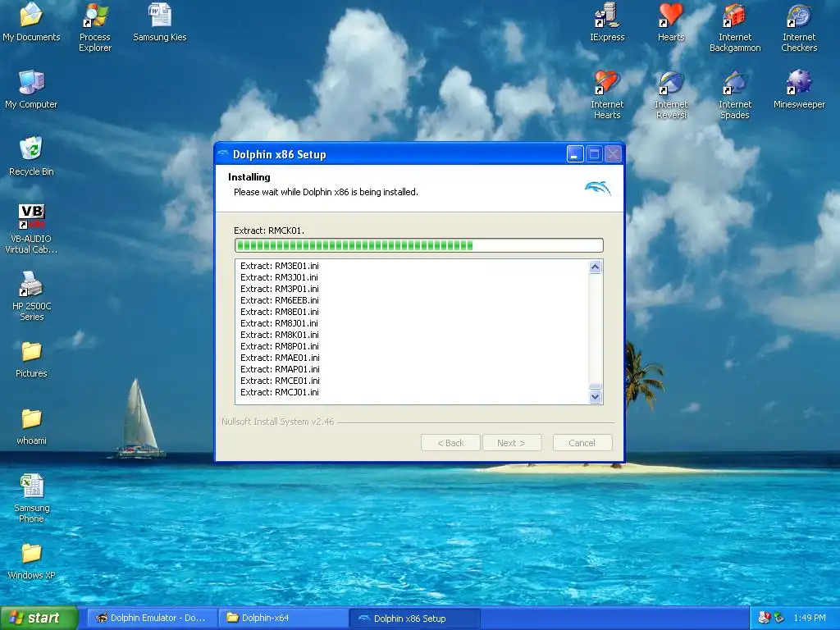Select the Internet Backgammon shortcut

[x=735, y=27]
